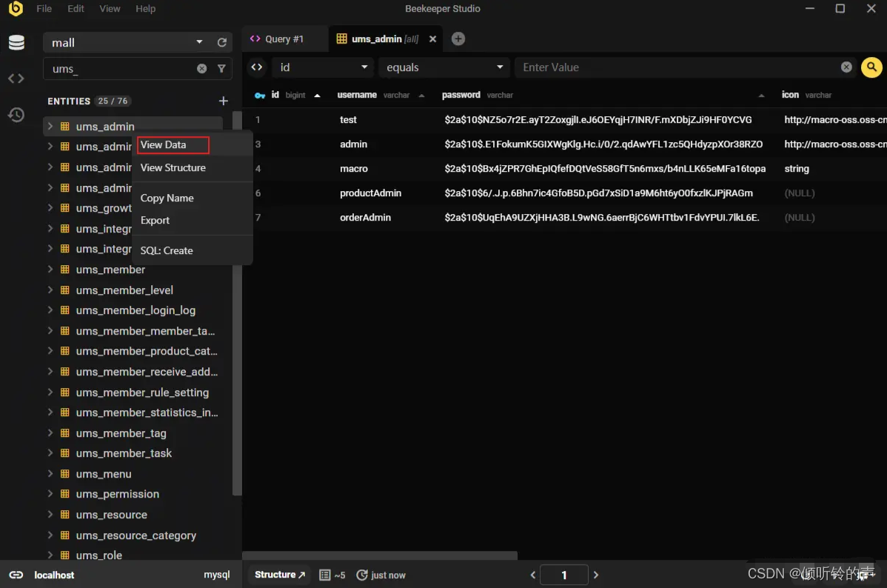Viewport: 887px width, 588px height.
Task: Add a new entity with plus icon
Action: pos(224,101)
